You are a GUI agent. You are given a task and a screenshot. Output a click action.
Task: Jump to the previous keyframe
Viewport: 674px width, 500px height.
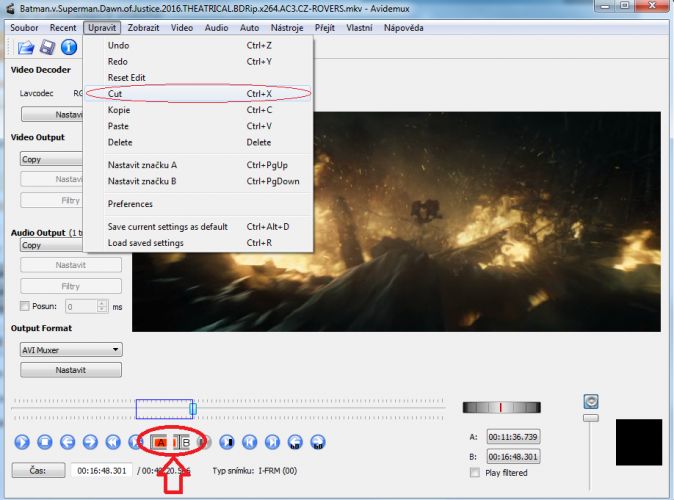coord(113,442)
